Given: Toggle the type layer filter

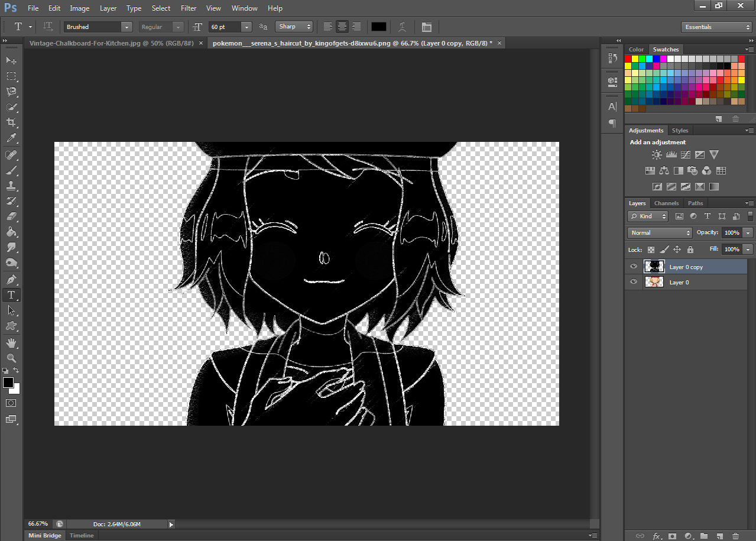Looking at the screenshot, I should (707, 216).
